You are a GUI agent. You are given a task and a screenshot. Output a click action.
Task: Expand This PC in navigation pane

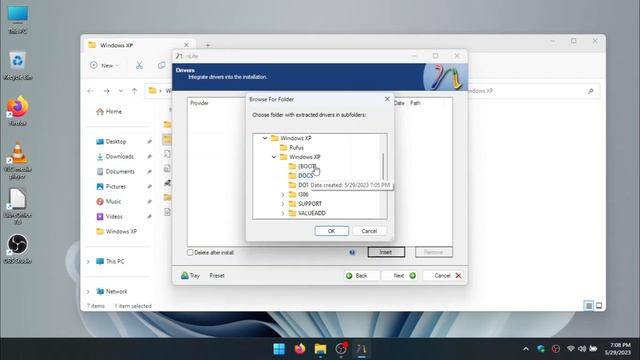[89, 262]
